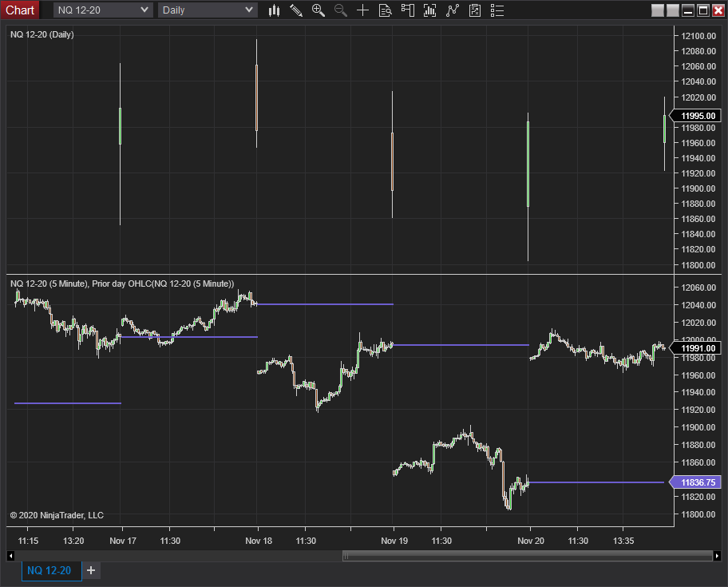This screenshot has height=587, width=728.
Task: Open the Data Box icon
Action: point(385,10)
